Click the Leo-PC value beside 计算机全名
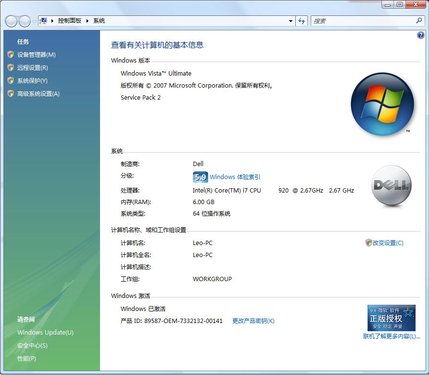This screenshot has height=375, width=429. tap(202, 255)
